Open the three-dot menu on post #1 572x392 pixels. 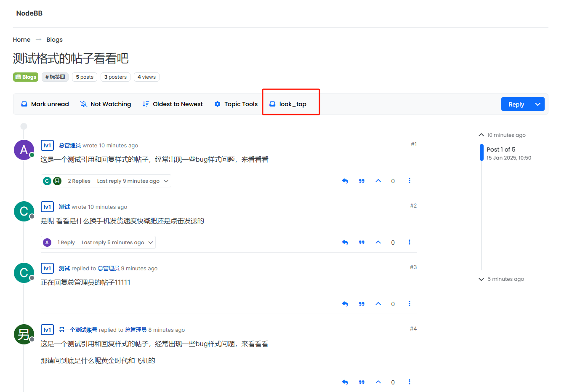pyautogui.click(x=409, y=181)
